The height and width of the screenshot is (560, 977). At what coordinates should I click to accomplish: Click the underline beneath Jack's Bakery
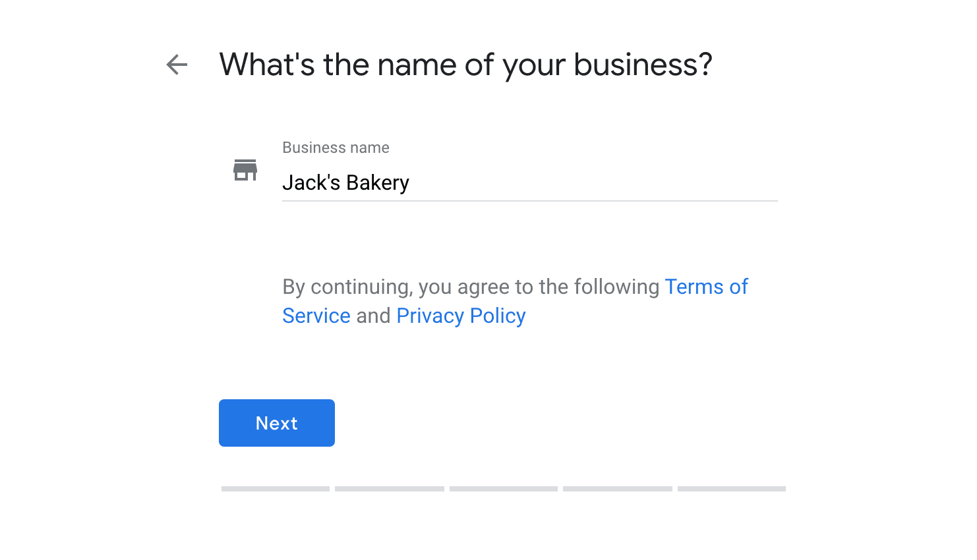coord(529,200)
